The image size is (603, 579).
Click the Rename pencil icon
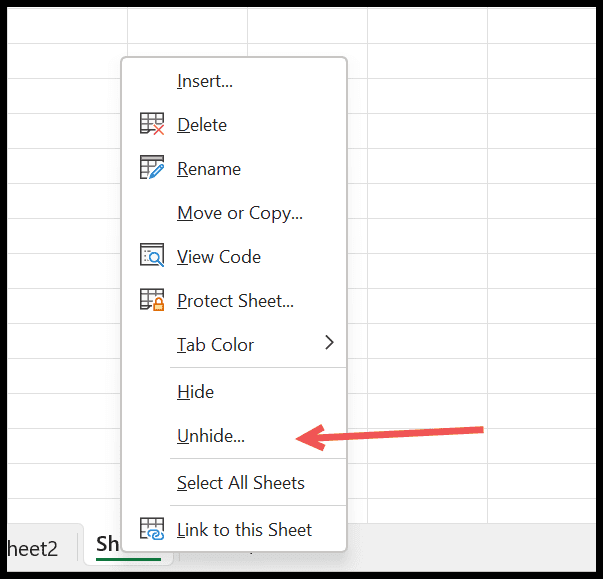tap(152, 167)
